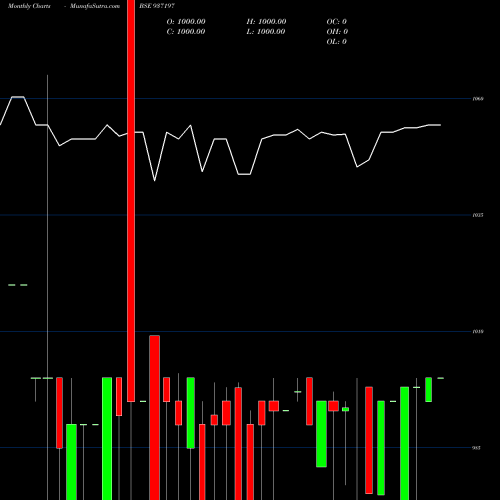500x500 pixels.
Task: Click the "OL: 0" readout
Action: pyautogui.click(x=337, y=42)
